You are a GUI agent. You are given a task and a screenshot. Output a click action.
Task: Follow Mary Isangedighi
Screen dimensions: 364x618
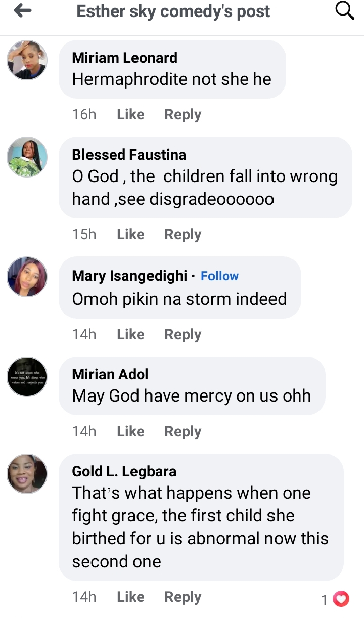click(x=219, y=276)
